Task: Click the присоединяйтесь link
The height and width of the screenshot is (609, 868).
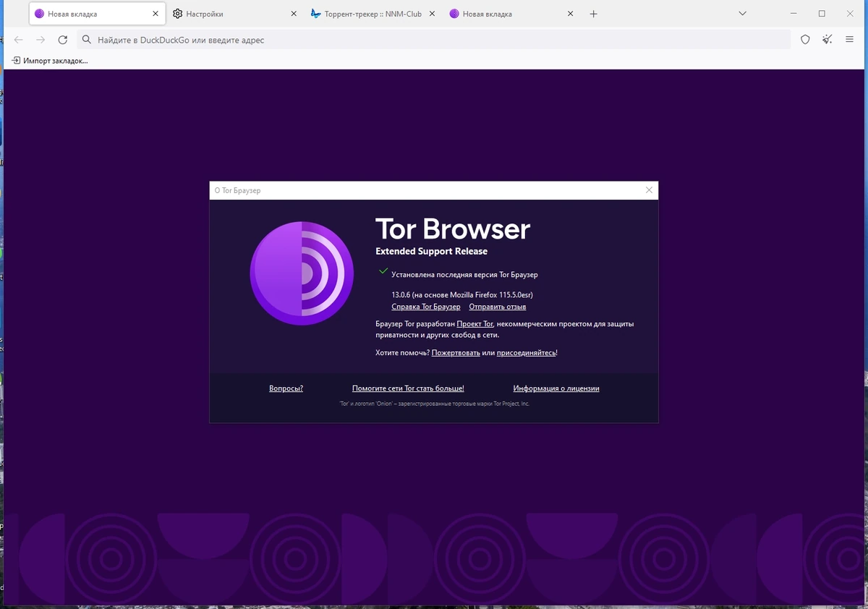Action: point(527,353)
